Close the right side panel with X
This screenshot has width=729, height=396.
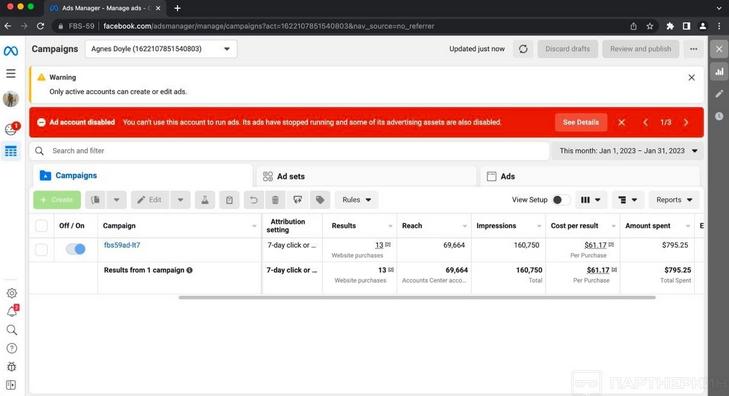(719, 49)
